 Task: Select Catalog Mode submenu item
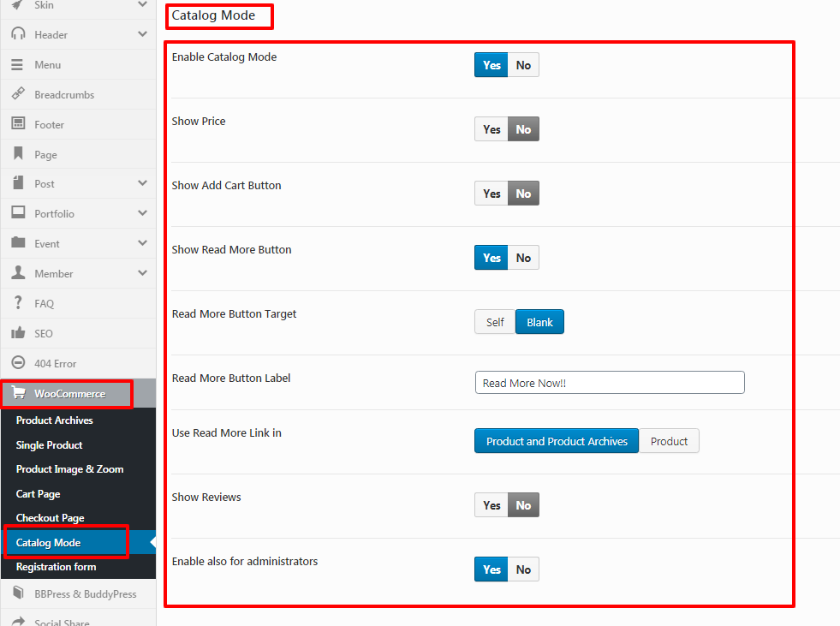(78, 542)
